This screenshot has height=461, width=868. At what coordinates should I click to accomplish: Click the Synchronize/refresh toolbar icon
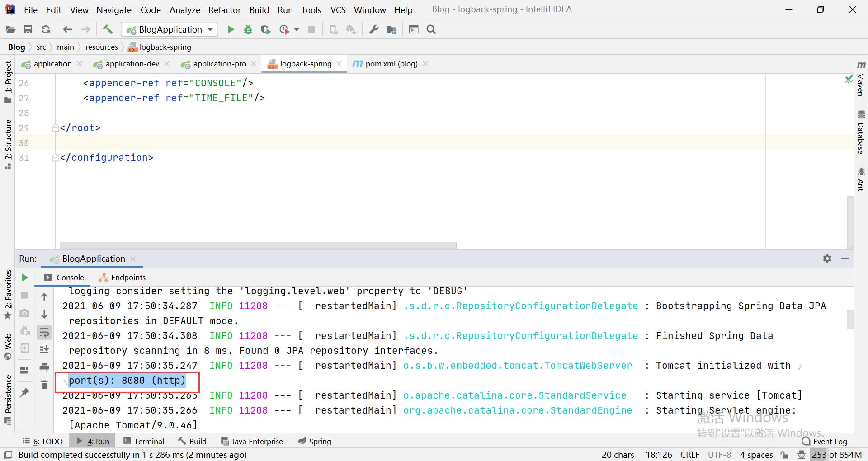click(46, 30)
